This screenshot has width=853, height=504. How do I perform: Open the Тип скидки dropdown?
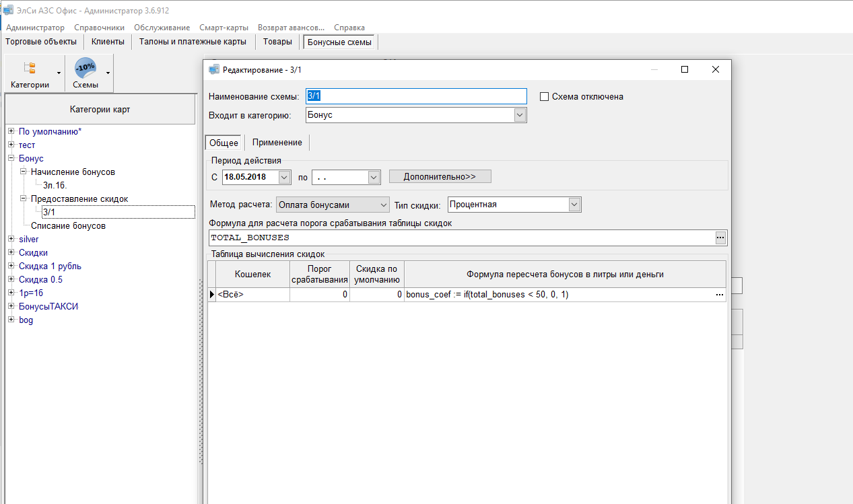[574, 205]
